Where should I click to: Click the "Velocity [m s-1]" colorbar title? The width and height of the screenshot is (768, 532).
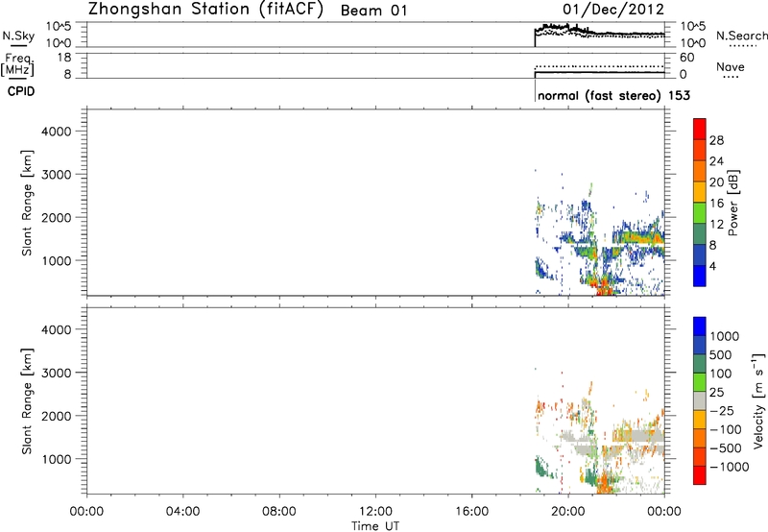(758, 400)
